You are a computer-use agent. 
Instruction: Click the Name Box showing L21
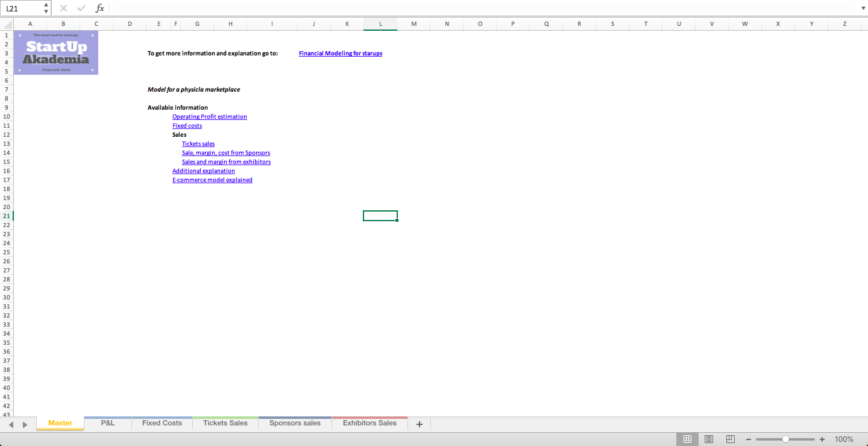22,8
